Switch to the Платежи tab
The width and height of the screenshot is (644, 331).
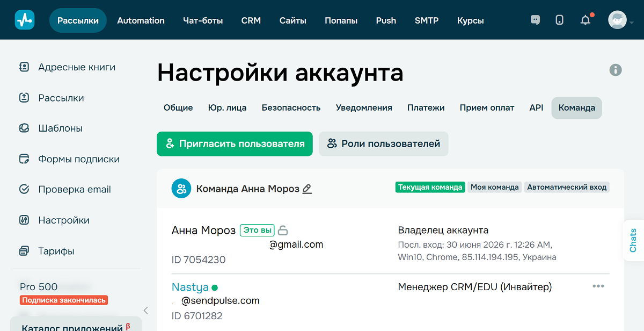[x=426, y=107]
